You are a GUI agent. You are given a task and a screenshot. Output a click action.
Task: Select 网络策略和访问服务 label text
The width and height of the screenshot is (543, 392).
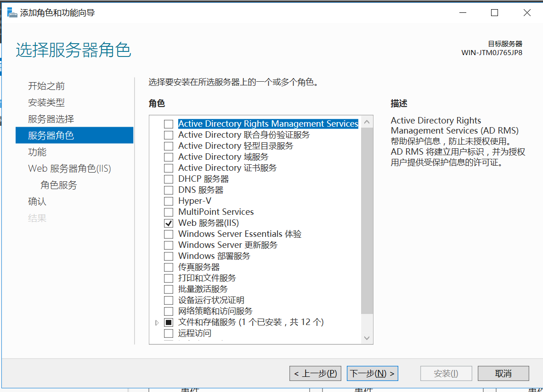(x=215, y=311)
